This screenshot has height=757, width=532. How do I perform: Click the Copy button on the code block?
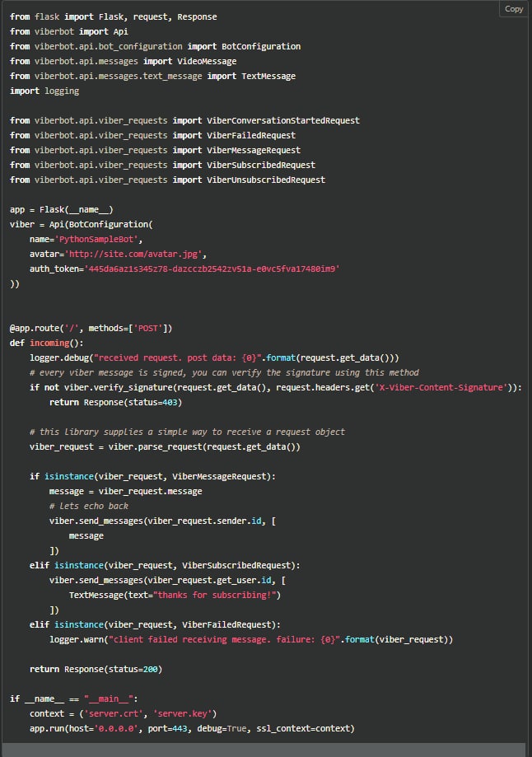click(514, 9)
